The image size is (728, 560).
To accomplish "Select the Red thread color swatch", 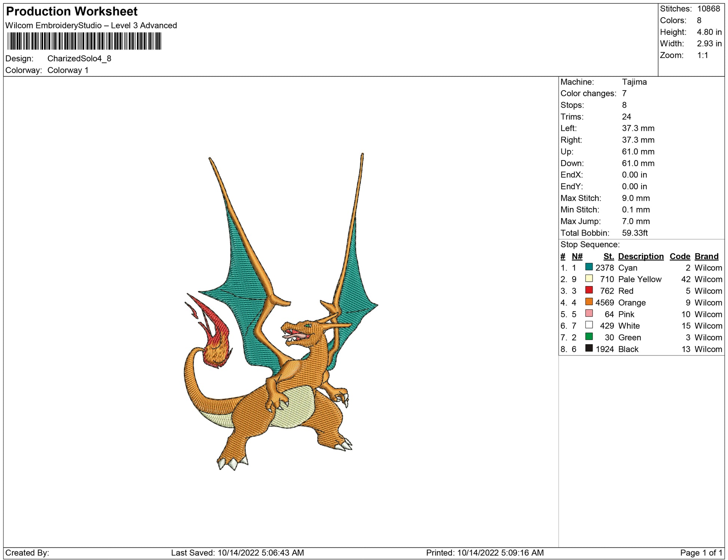I will [x=589, y=290].
